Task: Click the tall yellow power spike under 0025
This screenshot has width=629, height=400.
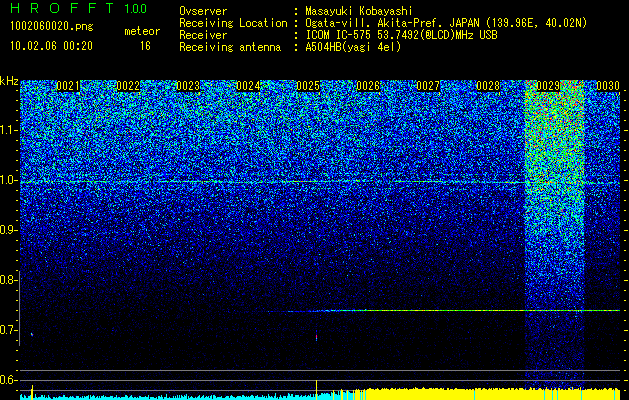Action: [317, 389]
